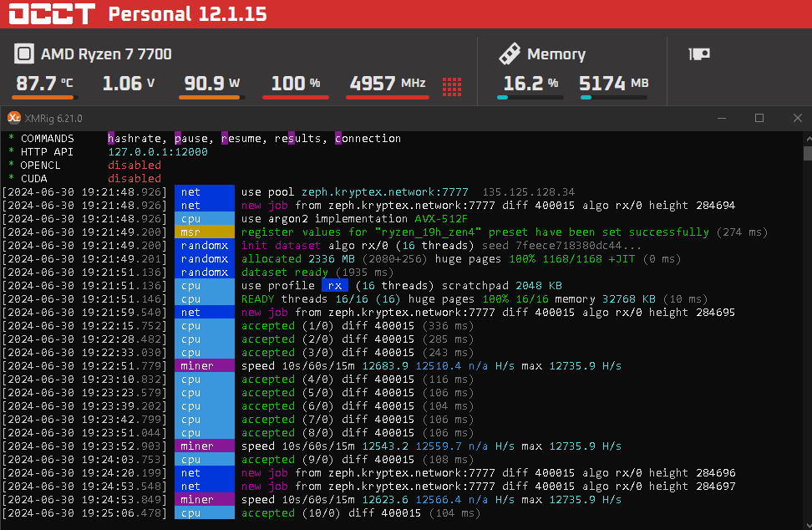Click the 'allocated 2336 MB' log line
The image size is (812, 530).
pos(461,259)
